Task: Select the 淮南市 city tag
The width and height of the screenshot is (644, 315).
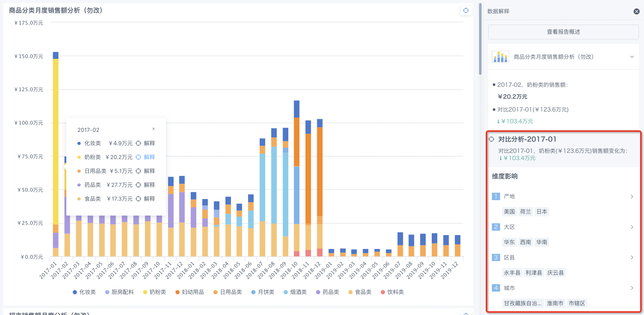Action: tap(555, 303)
